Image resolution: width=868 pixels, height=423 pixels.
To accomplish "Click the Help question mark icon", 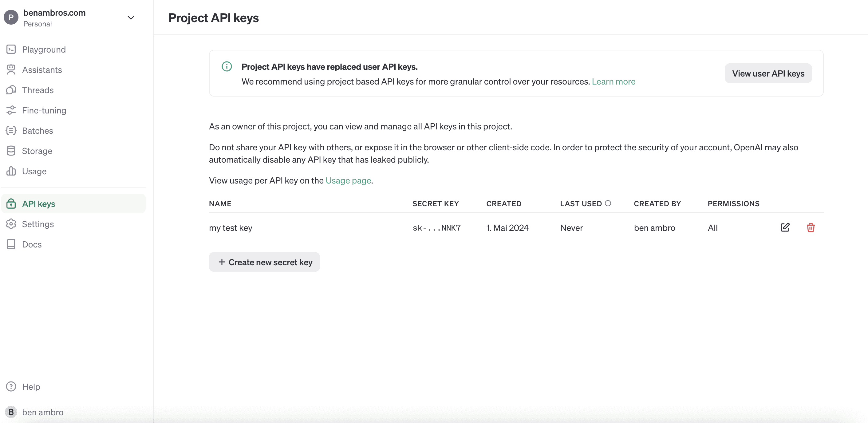I will click(x=11, y=386).
